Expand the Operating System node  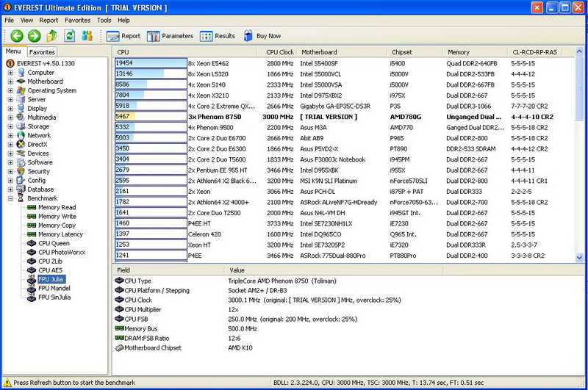coord(10,90)
